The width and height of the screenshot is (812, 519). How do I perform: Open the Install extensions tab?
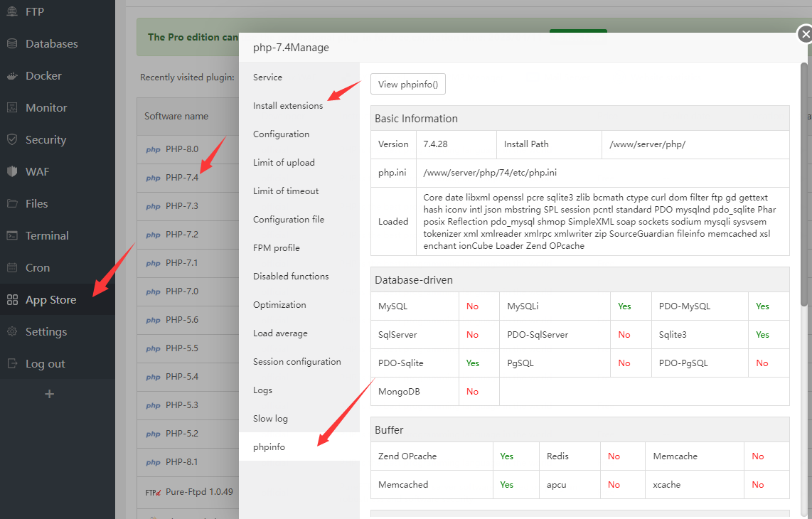(288, 105)
